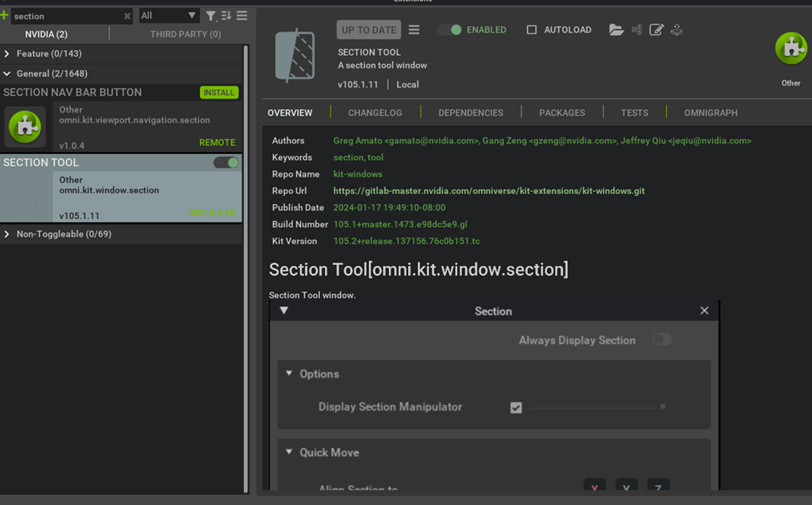The width and height of the screenshot is (812, 505).
Task: Open the PACKAGES tab
Action: coord(562,112)
